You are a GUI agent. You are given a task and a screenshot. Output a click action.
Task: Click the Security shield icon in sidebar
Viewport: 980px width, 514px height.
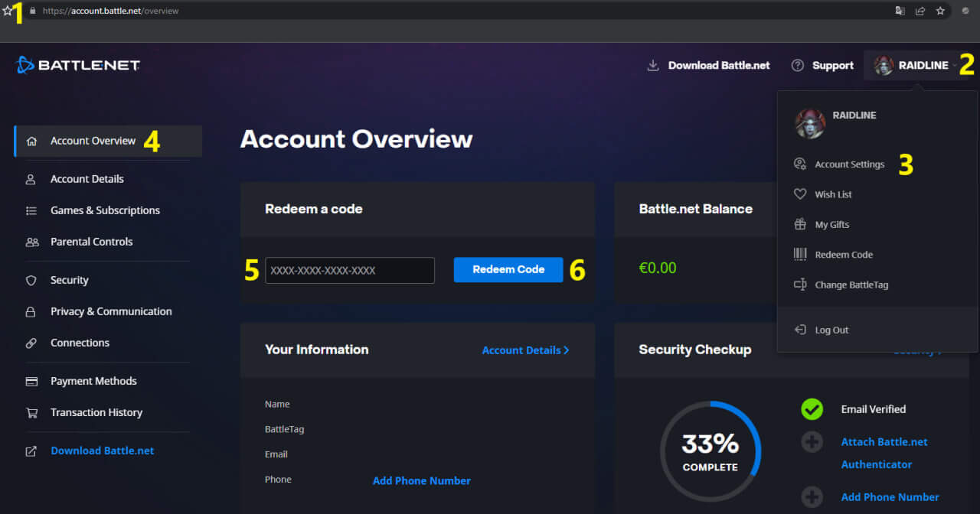tap(31, 281)
